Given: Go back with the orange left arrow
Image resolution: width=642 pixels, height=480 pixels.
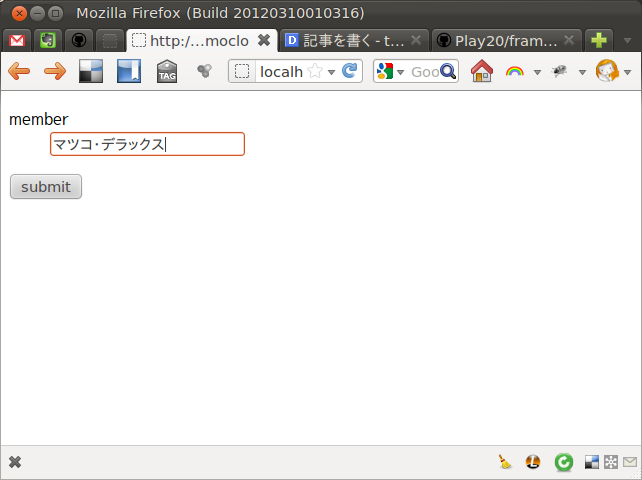Looking at the screenshot, I should click(x=19, y=71).
